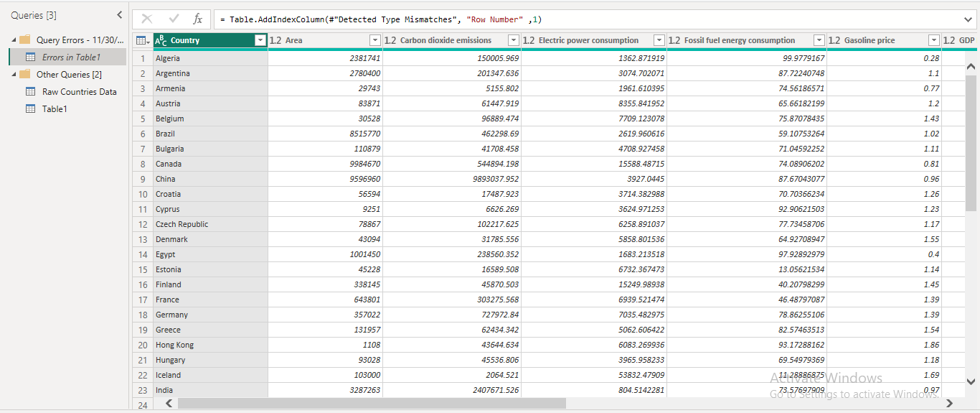Select the Carbon dioxide emissions column header

[452, 41]
